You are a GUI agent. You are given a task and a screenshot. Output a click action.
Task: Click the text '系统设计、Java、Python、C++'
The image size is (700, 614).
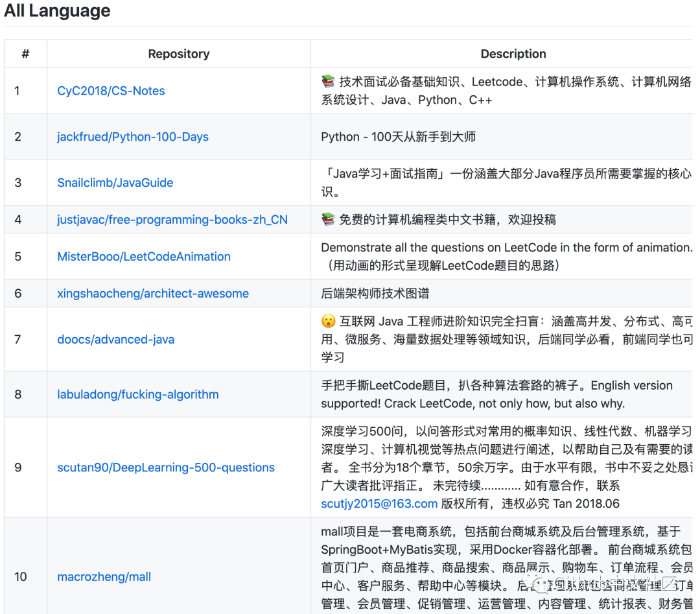tap(406, 100)
